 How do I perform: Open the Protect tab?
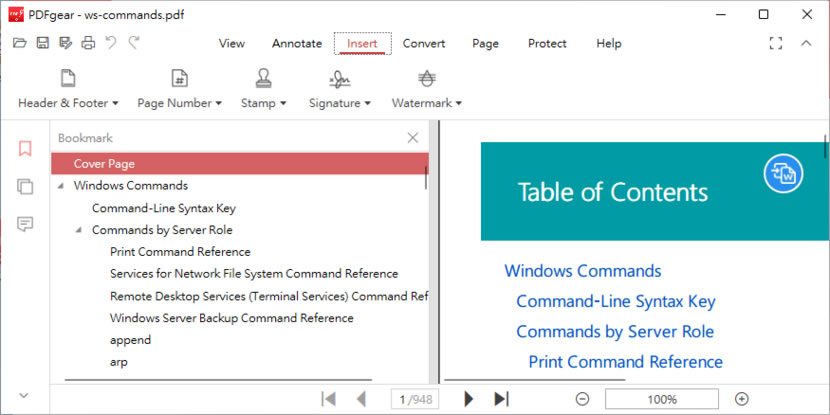pyautogui.click(x=547, y=43)
